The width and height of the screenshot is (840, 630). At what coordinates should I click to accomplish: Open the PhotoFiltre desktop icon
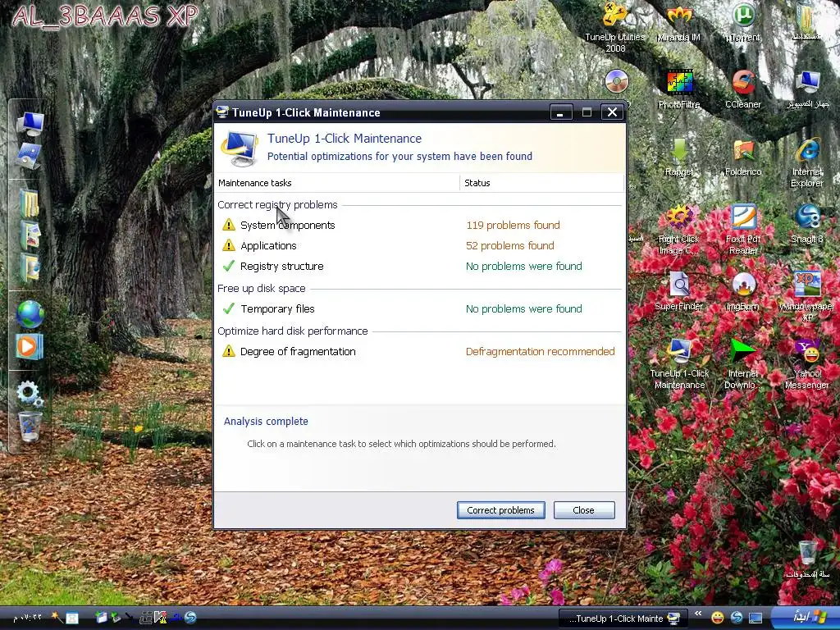(678, 89)
